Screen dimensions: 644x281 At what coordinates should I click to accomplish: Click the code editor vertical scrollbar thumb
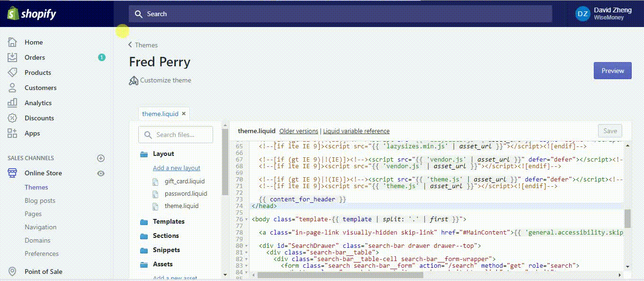pyautogui.click(x=627, y=218)
